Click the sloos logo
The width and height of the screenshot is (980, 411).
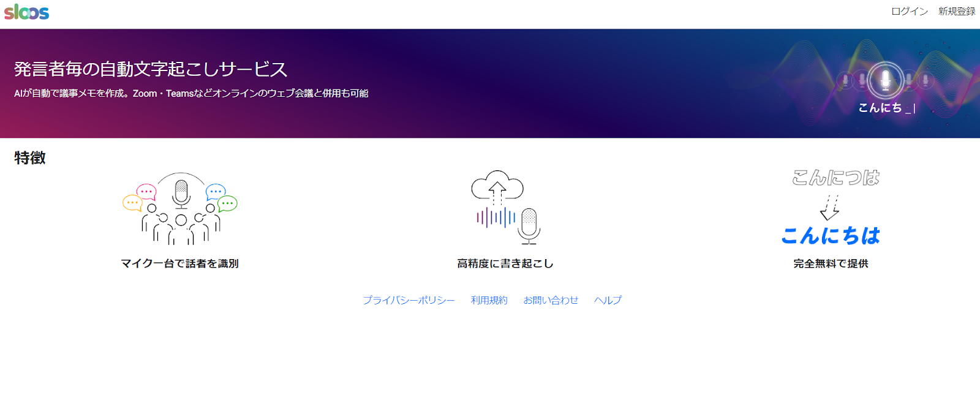click(27, 12)
